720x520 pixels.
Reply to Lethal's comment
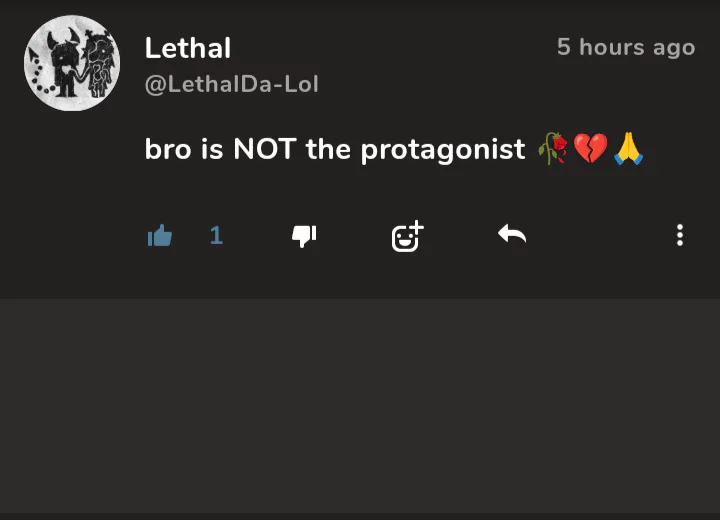[512, 235]
